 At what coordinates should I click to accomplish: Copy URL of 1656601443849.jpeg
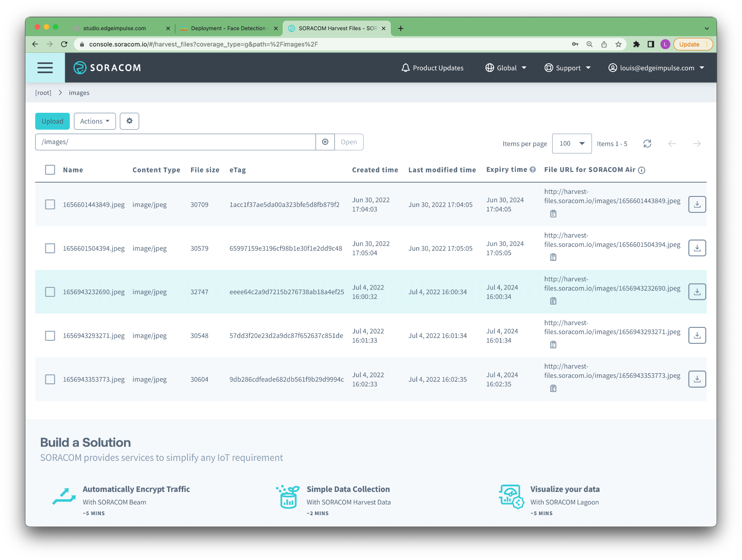553,214
